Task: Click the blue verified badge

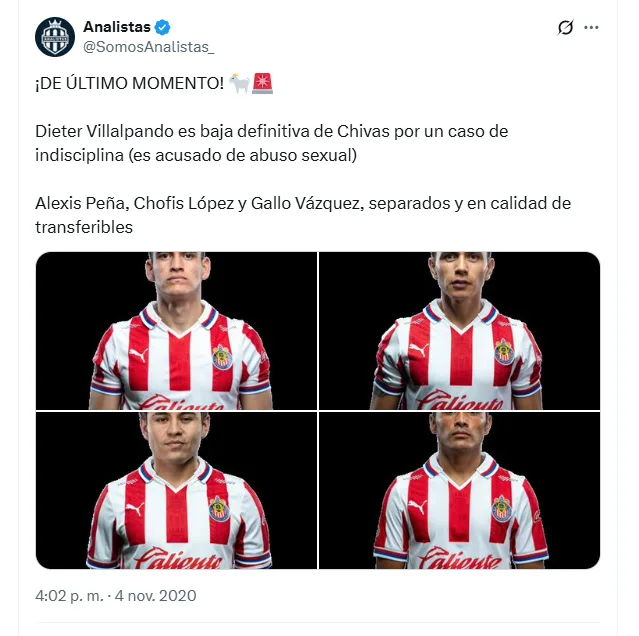Action: coord(163,27)
